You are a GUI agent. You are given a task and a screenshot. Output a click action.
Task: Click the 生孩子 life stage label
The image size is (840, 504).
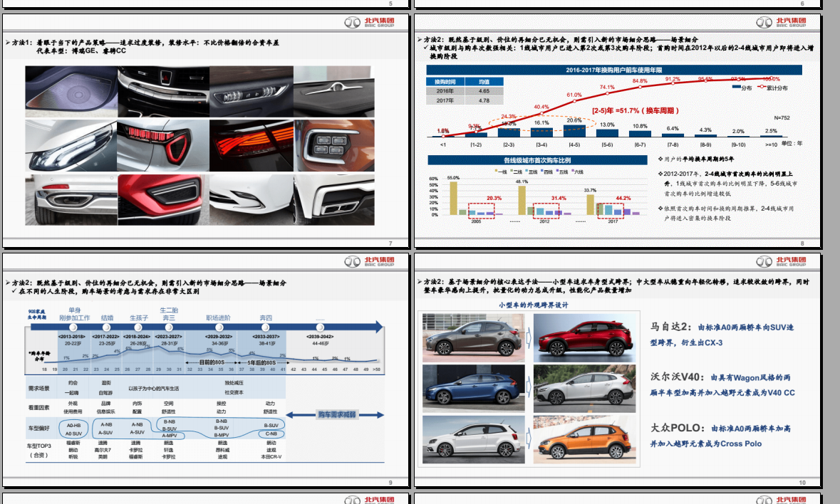139,317
